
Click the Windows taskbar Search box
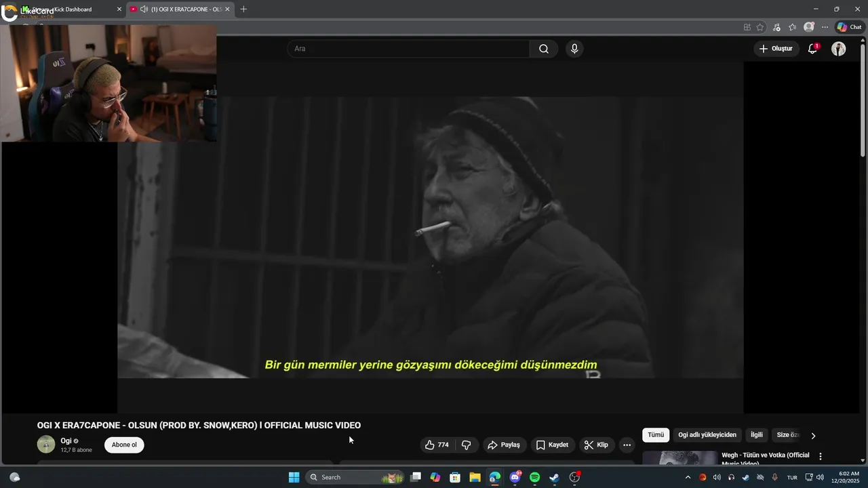[353, 477]
